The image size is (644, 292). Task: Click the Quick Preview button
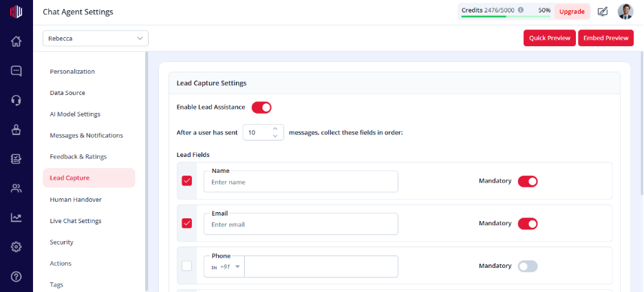[x=550, y=39]
